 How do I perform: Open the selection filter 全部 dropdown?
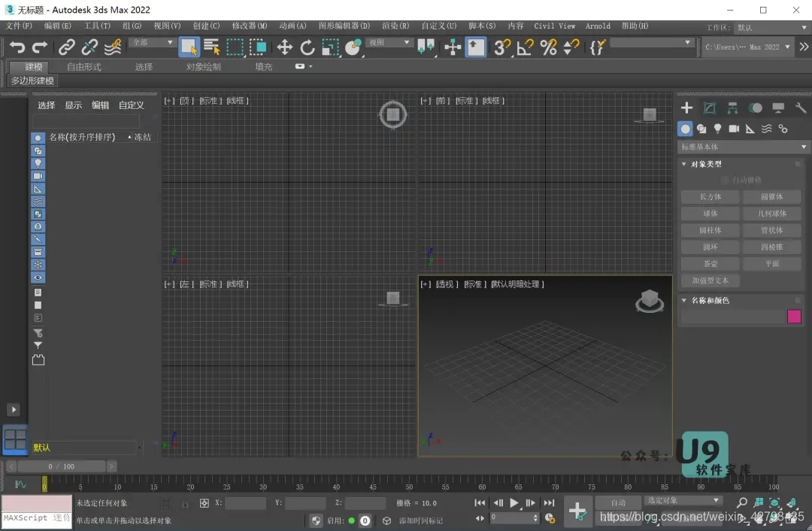pos(152,43)
